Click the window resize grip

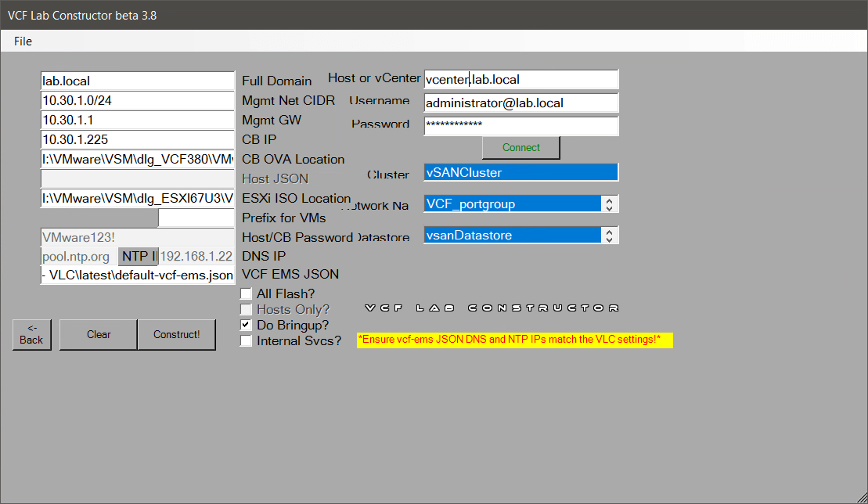coord(862,498)
